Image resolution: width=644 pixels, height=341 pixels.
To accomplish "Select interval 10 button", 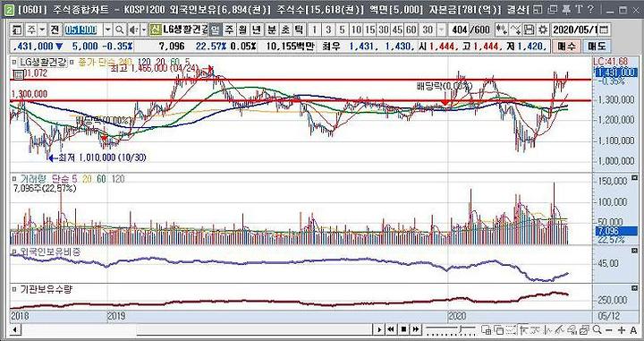I will click(x=357, y=30).
